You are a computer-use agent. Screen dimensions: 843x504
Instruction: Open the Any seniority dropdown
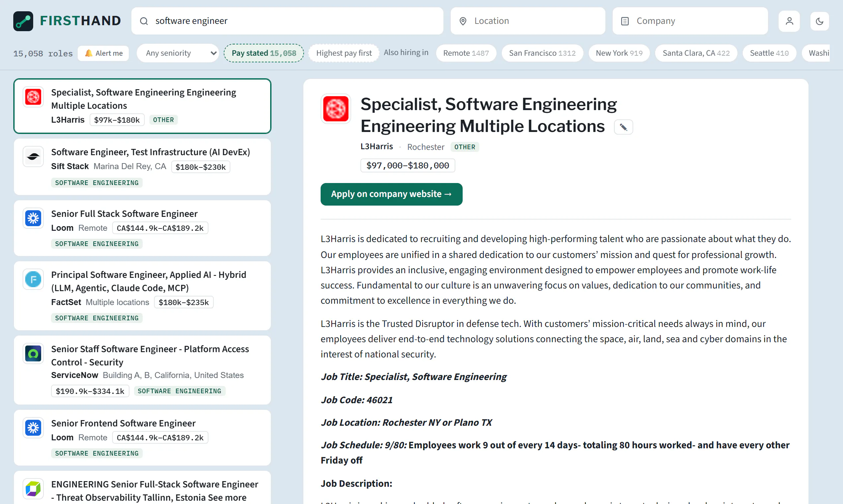click(x=177, y=53)
